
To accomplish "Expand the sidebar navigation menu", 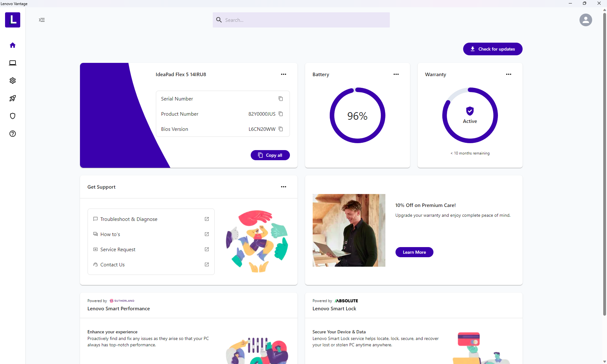I will 42,20.
